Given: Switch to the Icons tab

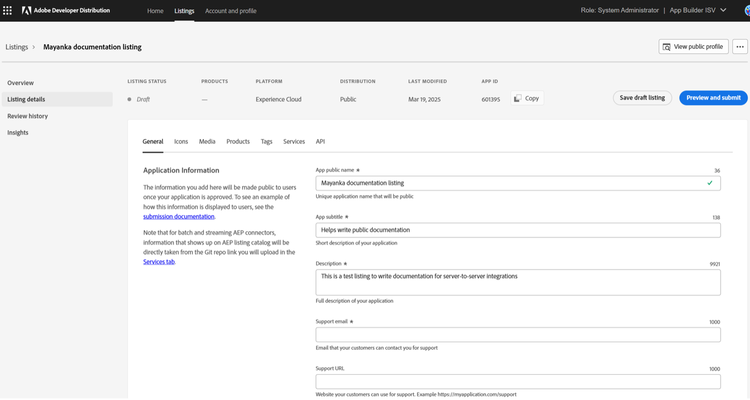Looking at the screenshot, I should point(181,142).
